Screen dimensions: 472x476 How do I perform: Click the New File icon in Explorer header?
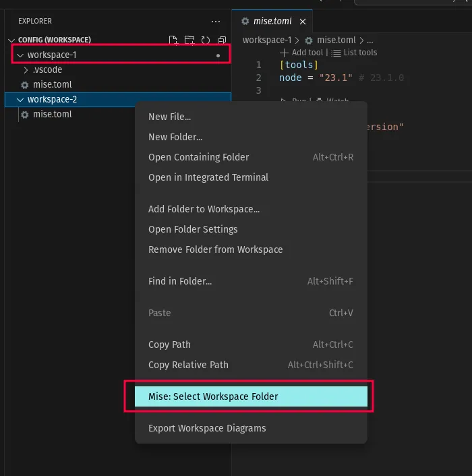tap(173, 40)
